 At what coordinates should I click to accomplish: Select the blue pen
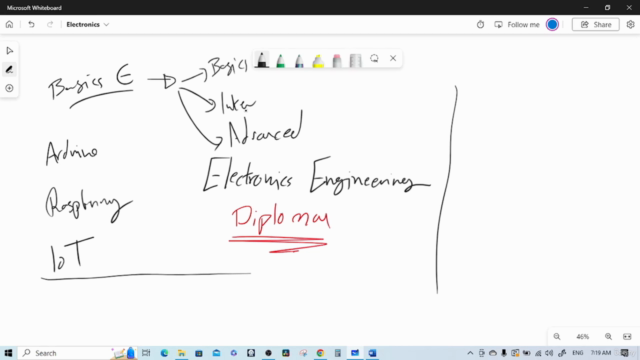299,60
